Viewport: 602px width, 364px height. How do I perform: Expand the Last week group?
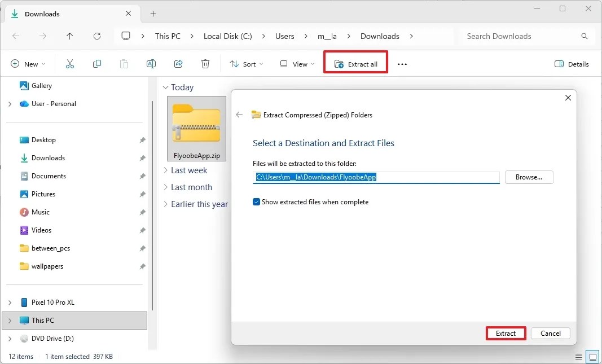165,170
